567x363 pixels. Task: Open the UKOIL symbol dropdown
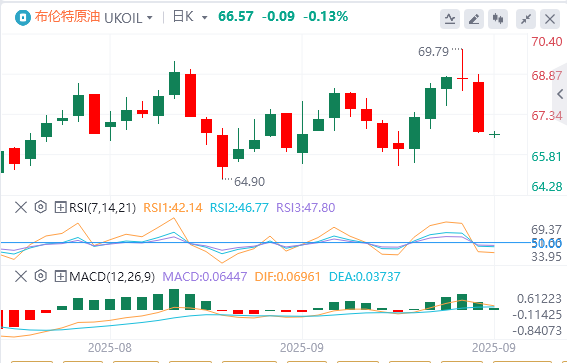(129, 17)
